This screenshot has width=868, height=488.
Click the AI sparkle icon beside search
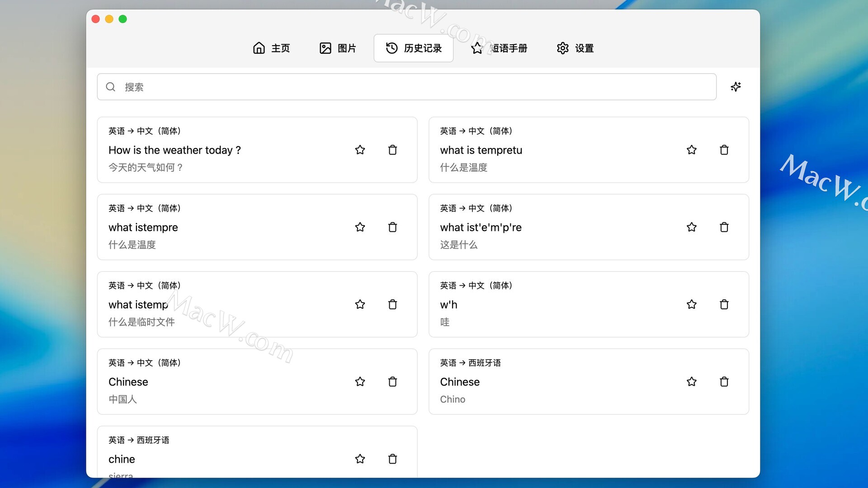[736, 87]
